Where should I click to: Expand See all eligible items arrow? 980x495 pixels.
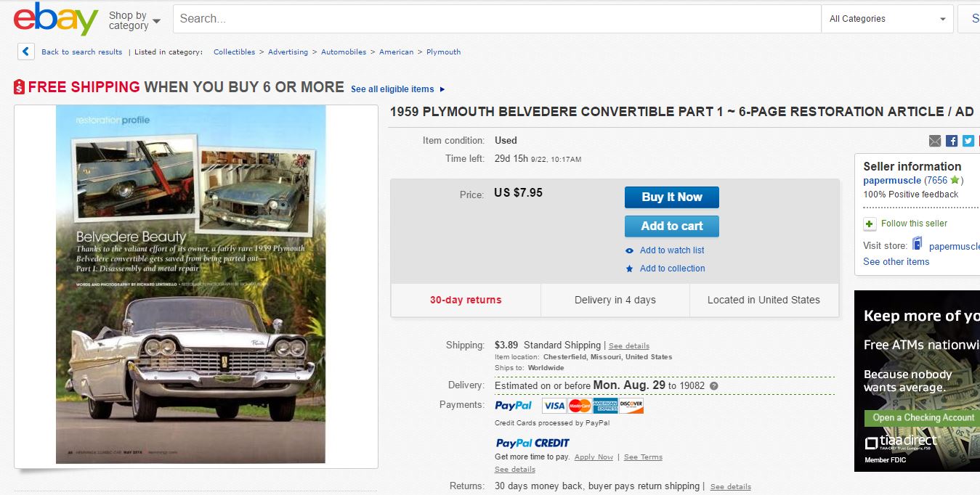coord(442,89)
